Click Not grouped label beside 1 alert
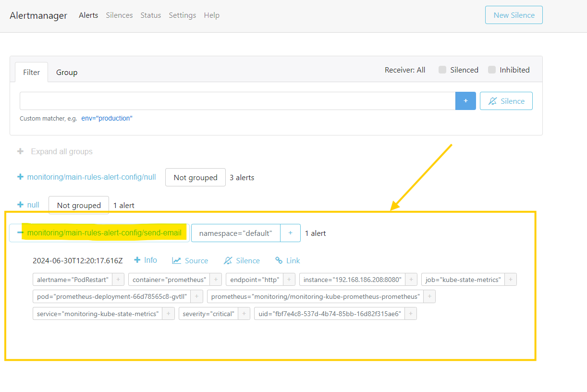The width and height of the screenshot is (587, 392). pos(79,205)
